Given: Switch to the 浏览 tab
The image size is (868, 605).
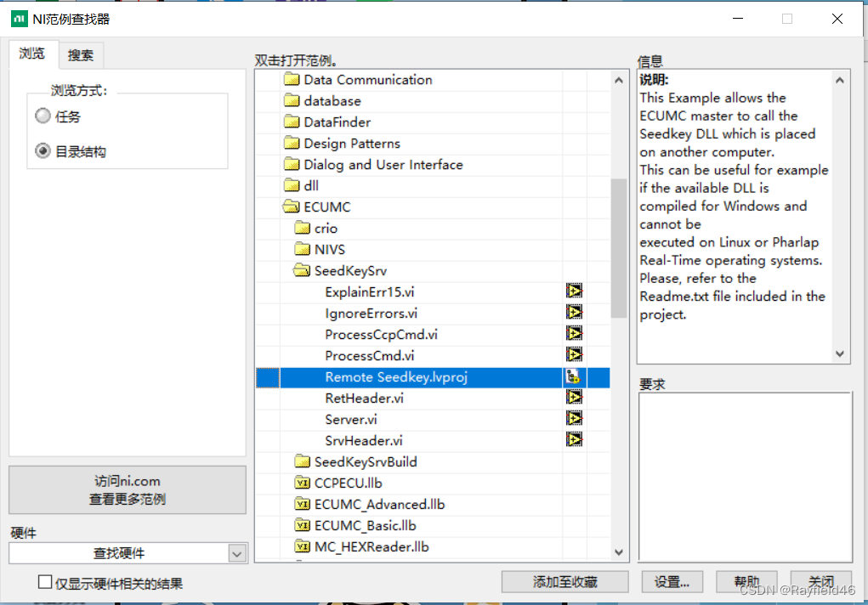Looking at the screenshot, I should (x=33, y=53).
